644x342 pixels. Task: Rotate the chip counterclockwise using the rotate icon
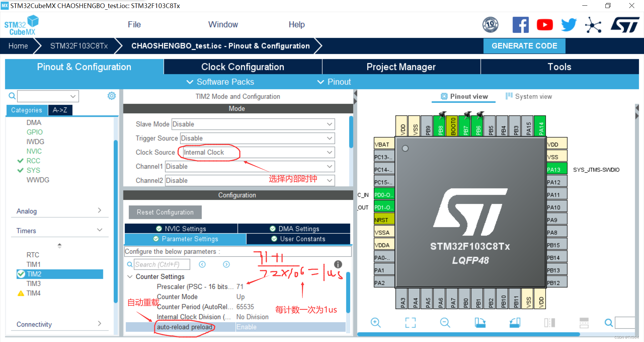click(x=515, y=323)
